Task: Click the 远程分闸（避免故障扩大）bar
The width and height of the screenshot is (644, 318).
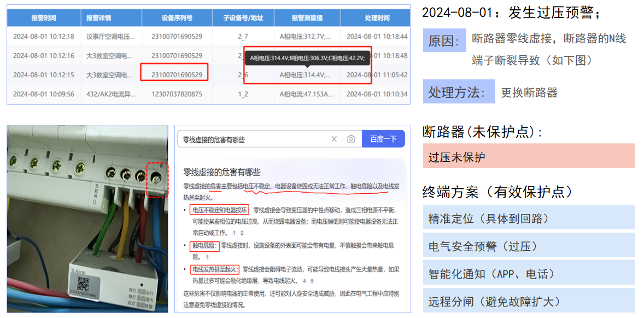Action: [x=529, y=300]
